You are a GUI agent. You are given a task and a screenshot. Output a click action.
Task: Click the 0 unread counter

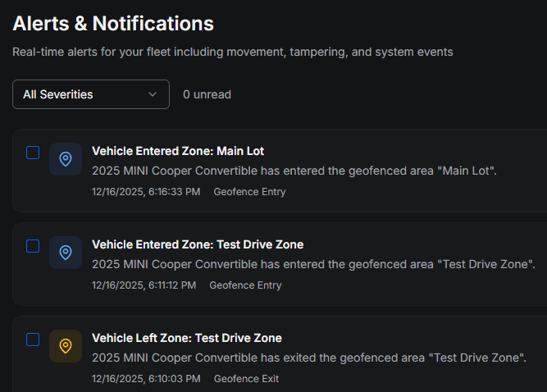[x=207, y=94]
